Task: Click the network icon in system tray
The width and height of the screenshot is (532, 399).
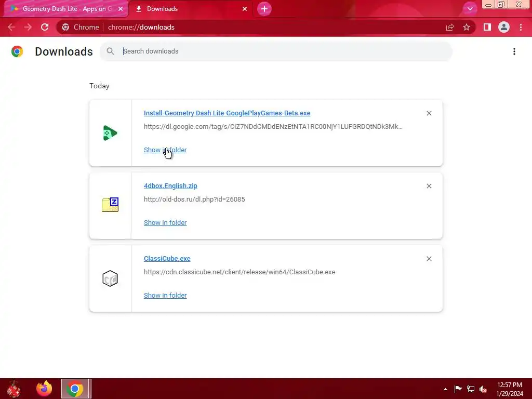Action: point(471,389)
